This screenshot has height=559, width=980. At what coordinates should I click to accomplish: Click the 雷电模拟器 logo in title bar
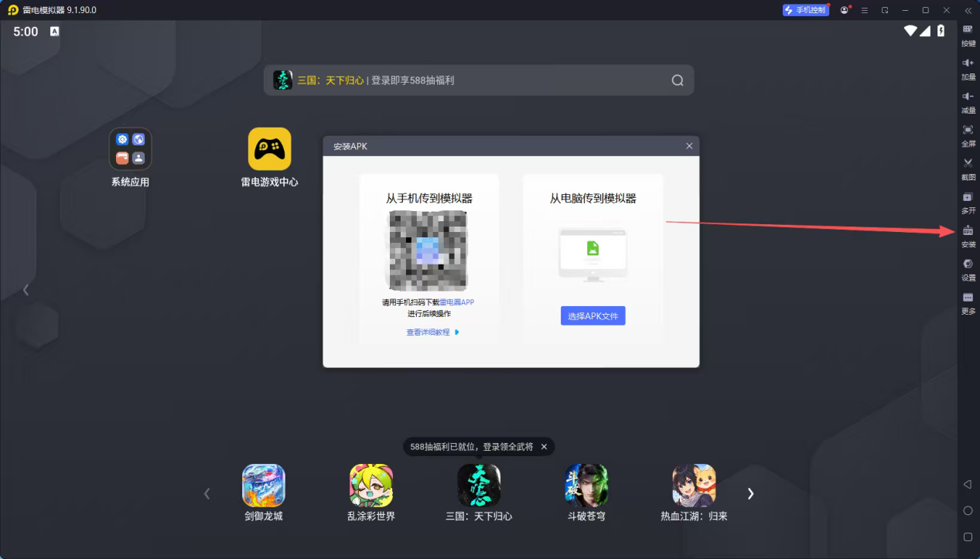12,10
